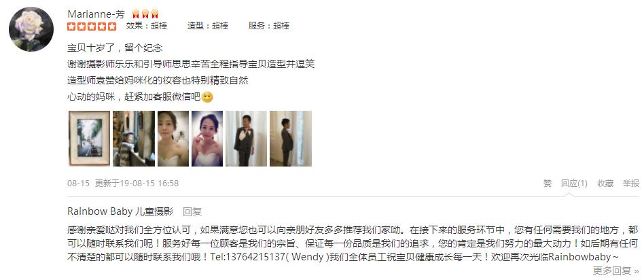Image resolution: width=644 pixels, height=278 pixels.
Task: View boy in suit side-profile photo
Action: (x=291, y=139)
